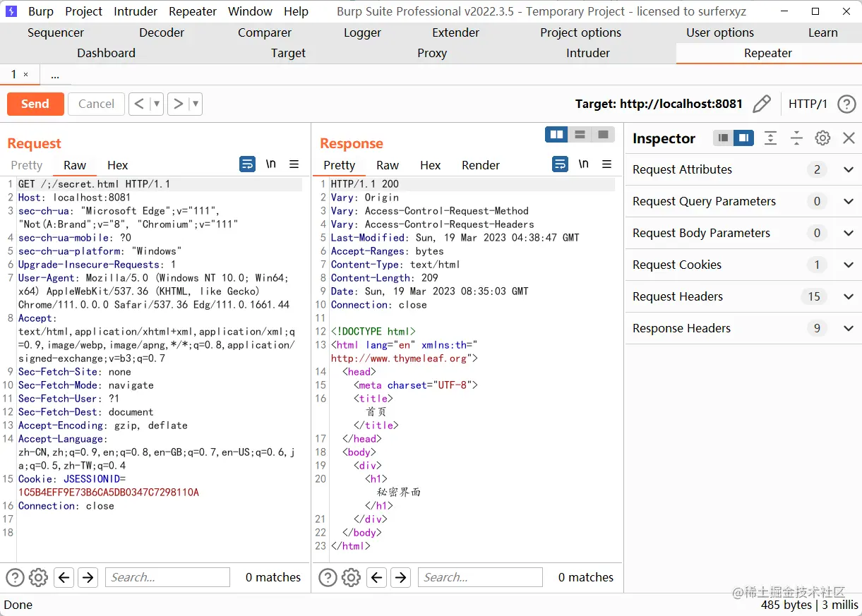Focus the Response search field
This screenshot has height=616, width=862.
pyautogui.click(x=480, y=577)
